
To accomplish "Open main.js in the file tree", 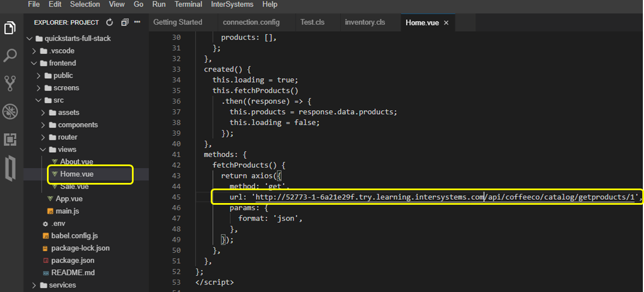I will coord(67,211).
